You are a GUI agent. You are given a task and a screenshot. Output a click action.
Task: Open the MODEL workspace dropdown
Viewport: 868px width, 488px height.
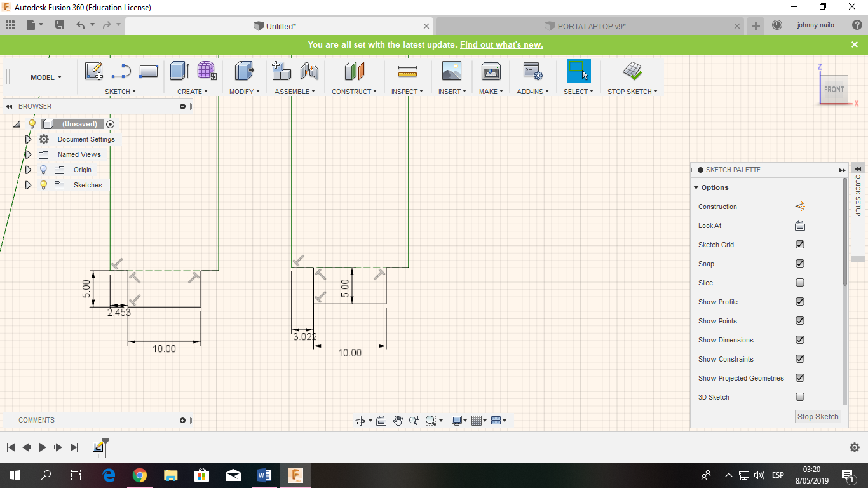pos(46,78)
